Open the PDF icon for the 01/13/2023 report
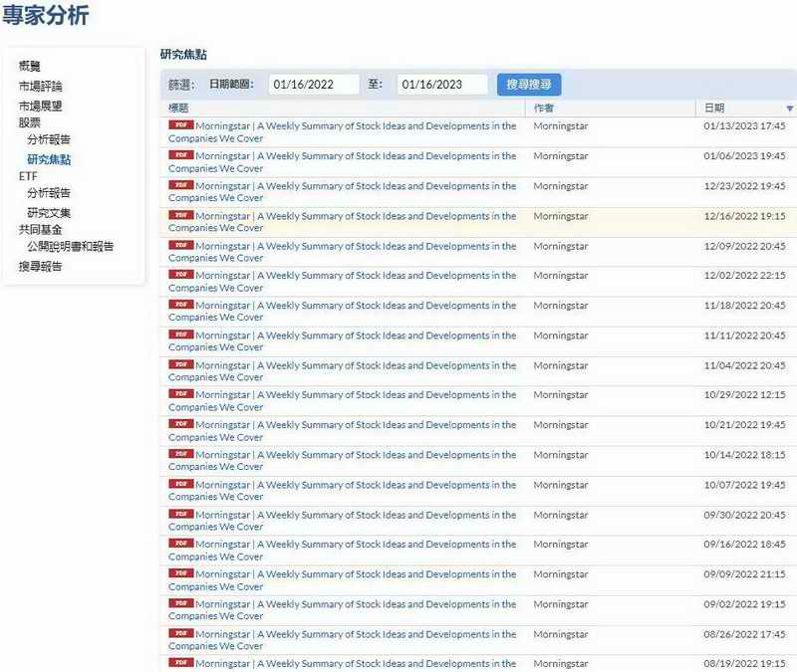Viewport: 797px width, 672px height. pos(181,125)
